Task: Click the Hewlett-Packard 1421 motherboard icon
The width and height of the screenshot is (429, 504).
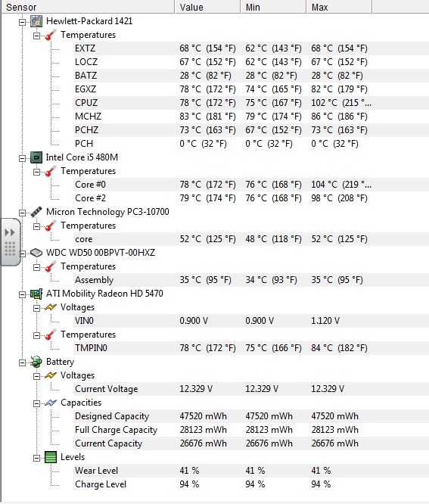Action: click(x=36, y=21)
